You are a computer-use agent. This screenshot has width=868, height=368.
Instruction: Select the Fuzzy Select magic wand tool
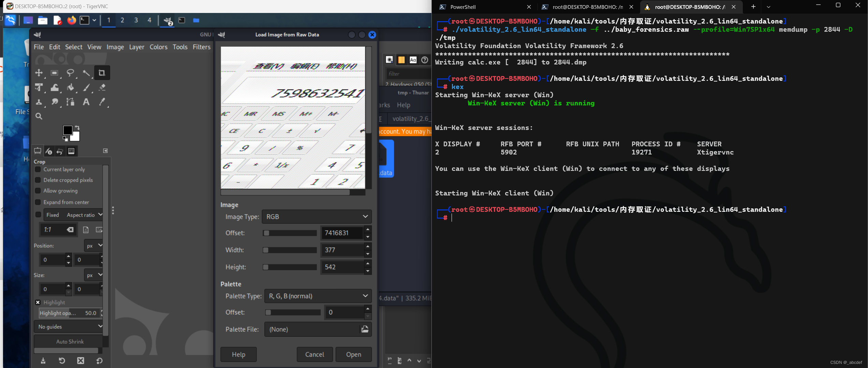86,73
